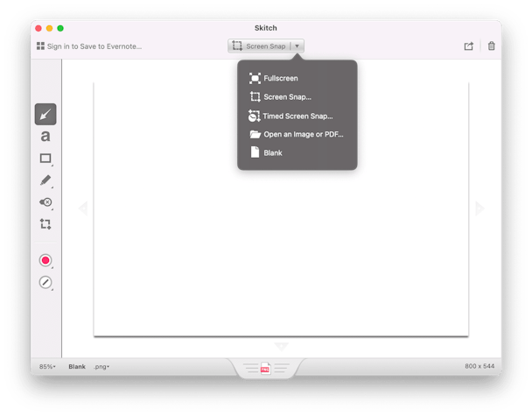Click the bottom canvas resize arrow
532x416 pixels.
click(x=281, y=346)
